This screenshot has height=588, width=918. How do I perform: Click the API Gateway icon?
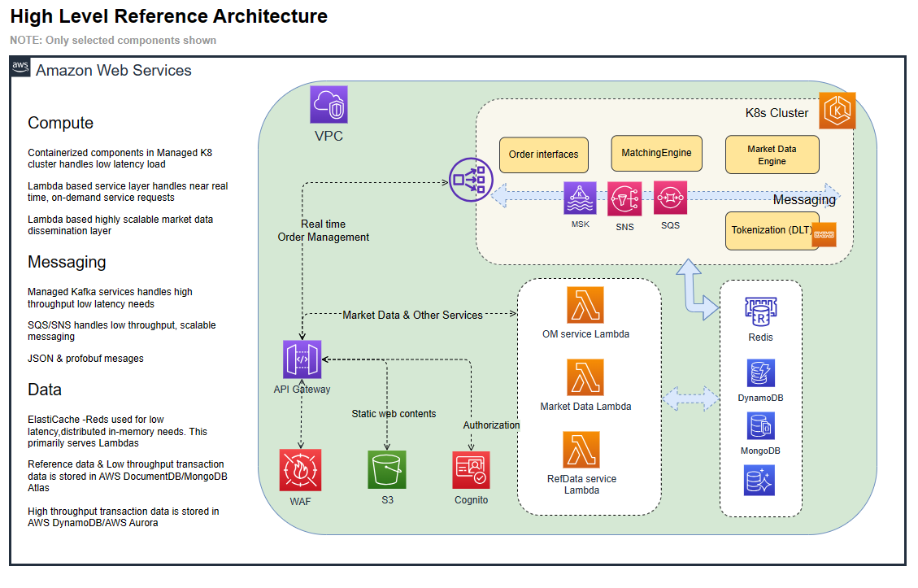tap(302, 359)
